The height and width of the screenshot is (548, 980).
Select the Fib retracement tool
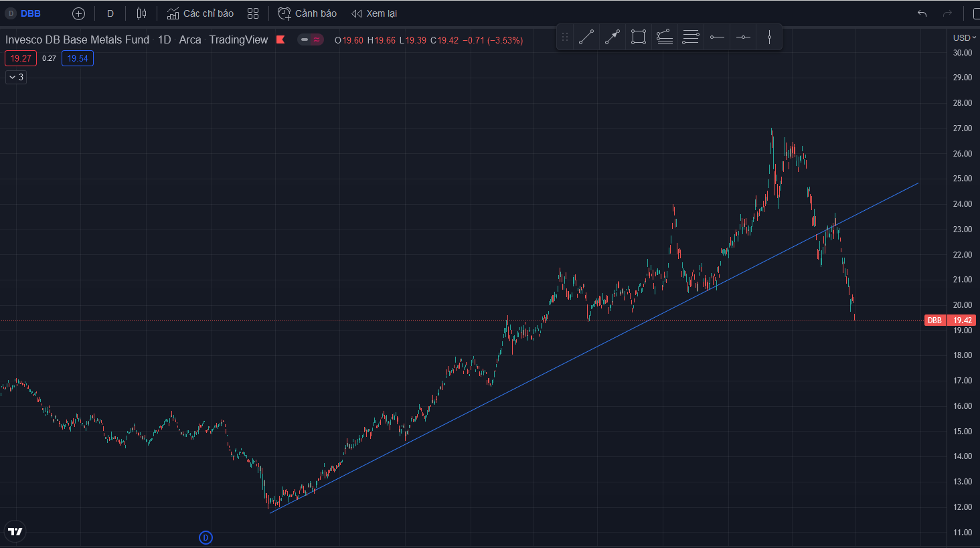coord(691,37)
